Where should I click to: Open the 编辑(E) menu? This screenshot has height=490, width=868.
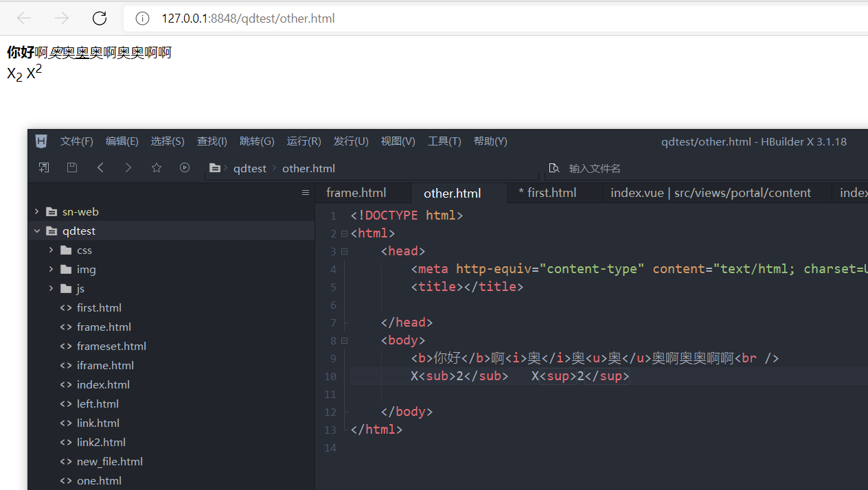[x=122, y=141]
